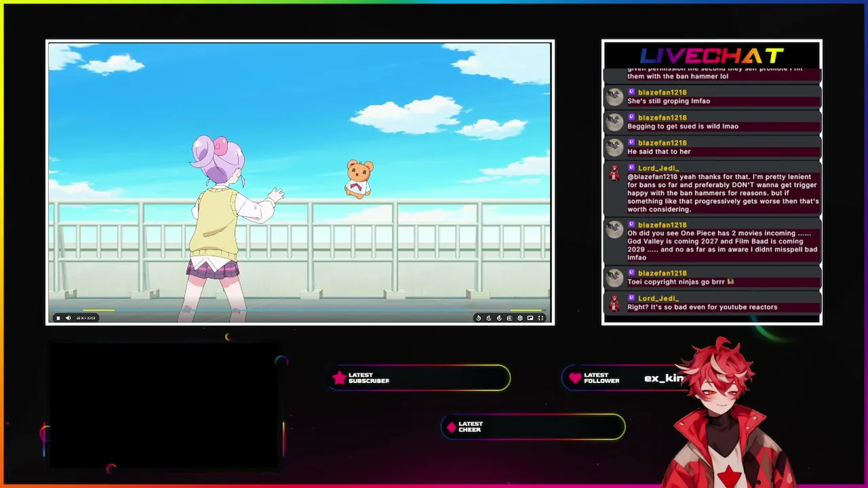
Task: Open the video player settings gear
Action: [x=520, y=318]
